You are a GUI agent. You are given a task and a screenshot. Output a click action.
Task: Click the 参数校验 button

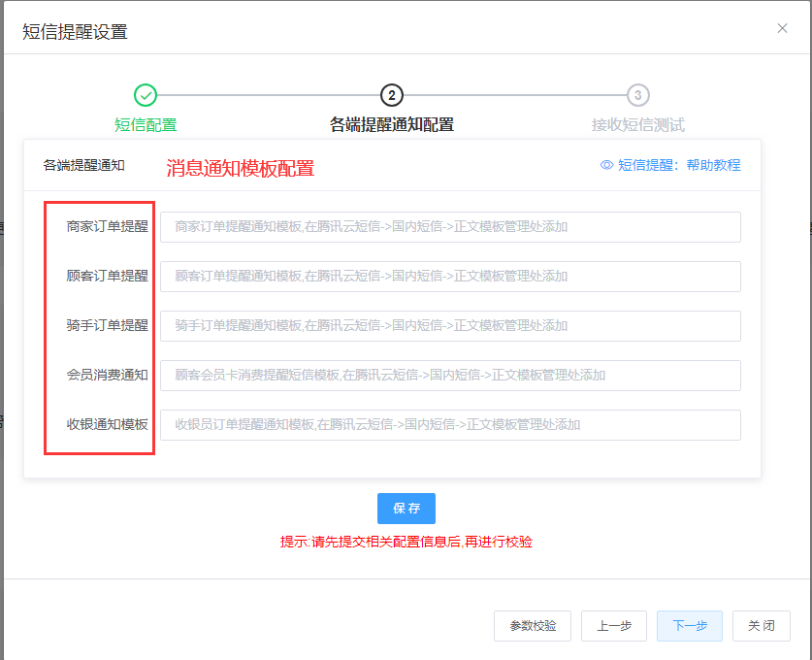[x=533, y=626]
